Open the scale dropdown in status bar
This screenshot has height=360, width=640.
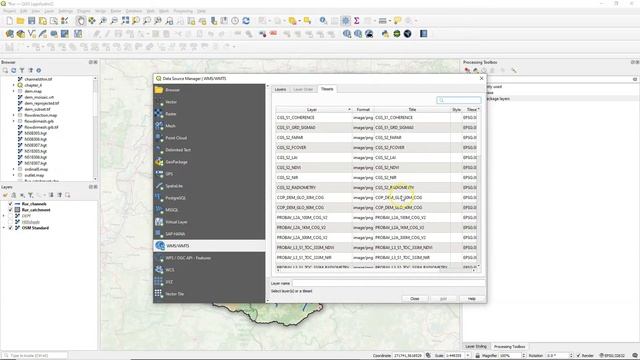[x=468, y=356]
